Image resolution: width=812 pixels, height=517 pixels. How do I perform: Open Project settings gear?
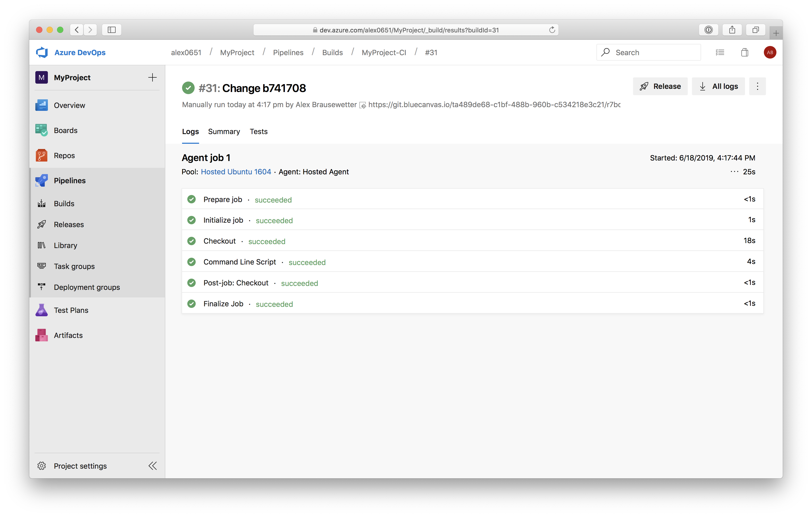click(42, 466)
